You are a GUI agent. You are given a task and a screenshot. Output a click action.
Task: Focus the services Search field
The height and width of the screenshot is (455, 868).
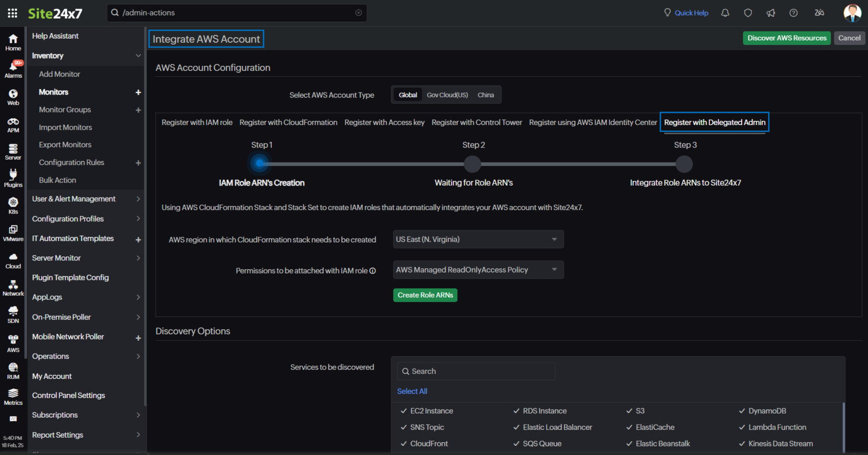pos(476,371)
